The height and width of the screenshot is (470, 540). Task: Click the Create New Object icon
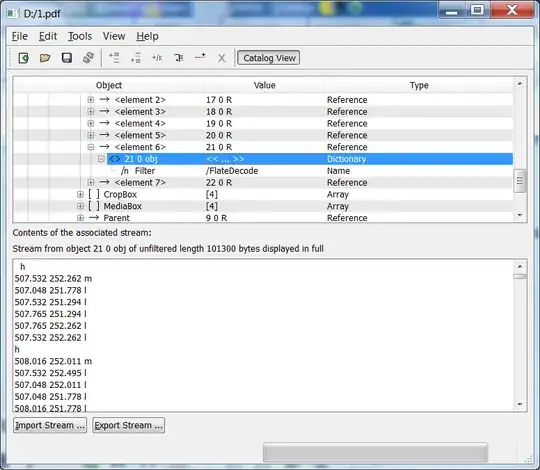click(x=200, y=56)
